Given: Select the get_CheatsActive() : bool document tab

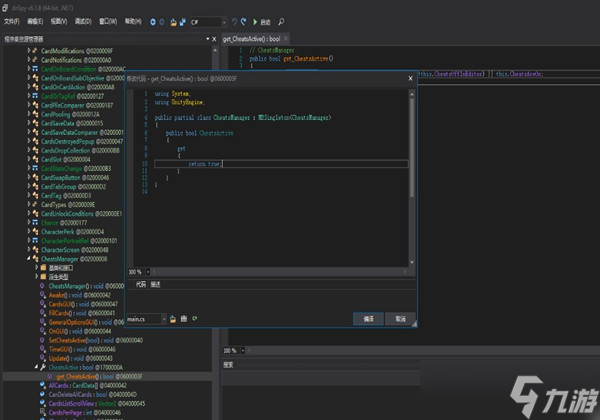Looking at the screenshot, I should (x=251, y=39).
